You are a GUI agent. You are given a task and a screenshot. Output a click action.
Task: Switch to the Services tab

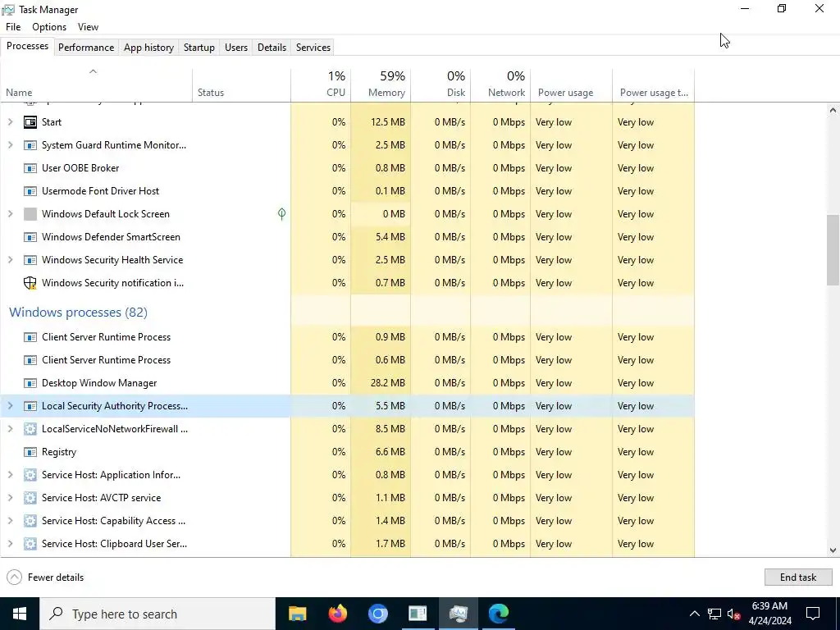(313, 47)
